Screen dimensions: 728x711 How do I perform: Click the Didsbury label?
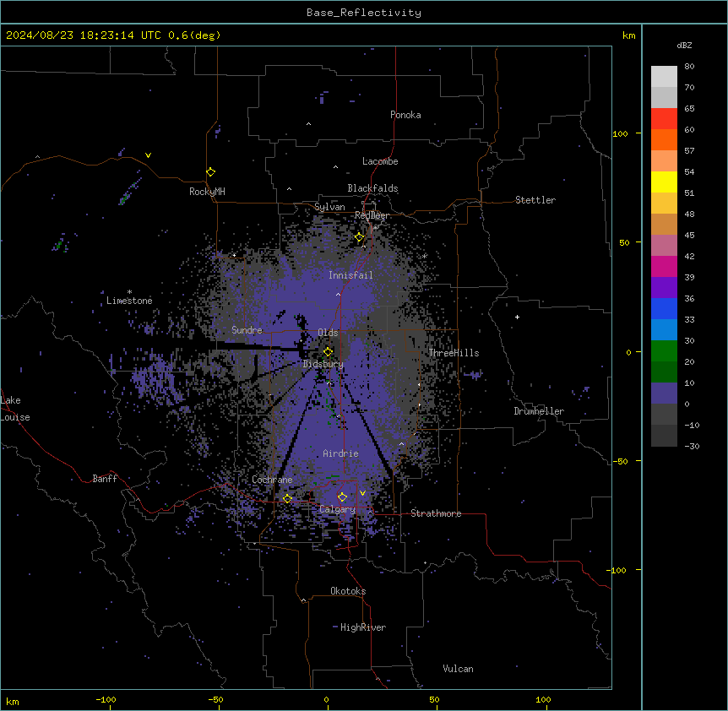(x=323, y=364)
